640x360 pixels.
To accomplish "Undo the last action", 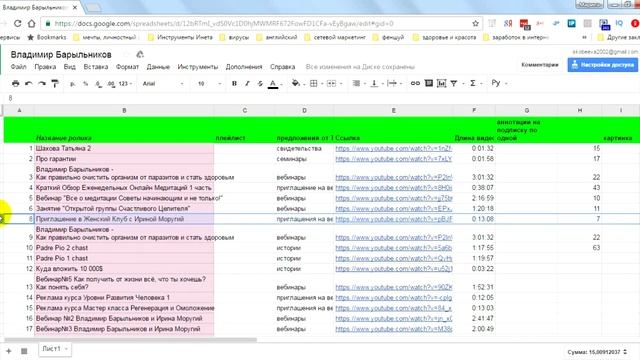I will tap(29, 83).
